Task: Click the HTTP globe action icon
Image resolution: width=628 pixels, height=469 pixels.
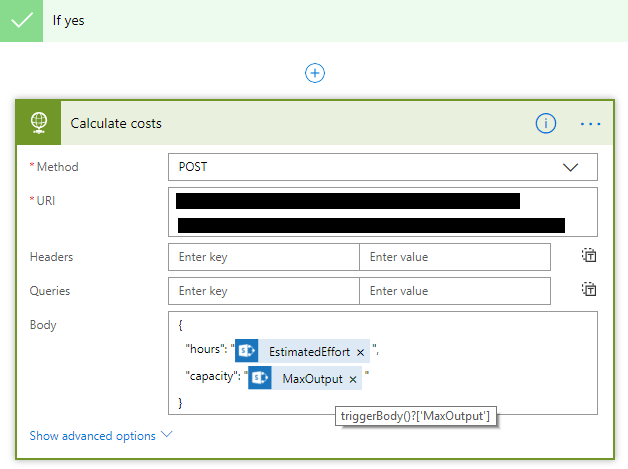Action: pos(39,123)
